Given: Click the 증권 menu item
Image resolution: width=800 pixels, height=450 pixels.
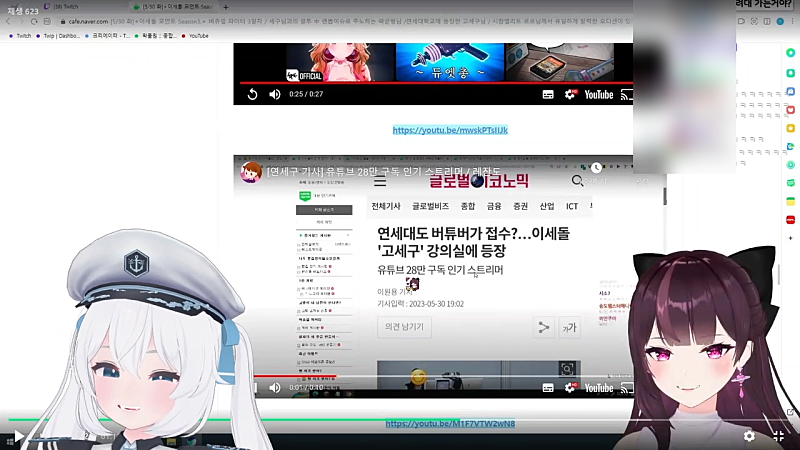Looking at the screenshot, I should [x=520, y=206].
